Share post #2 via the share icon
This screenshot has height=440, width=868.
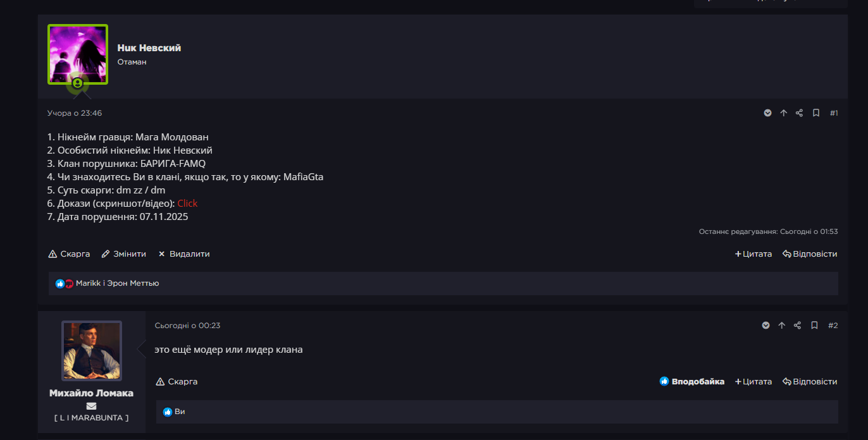tap(797, 326)
